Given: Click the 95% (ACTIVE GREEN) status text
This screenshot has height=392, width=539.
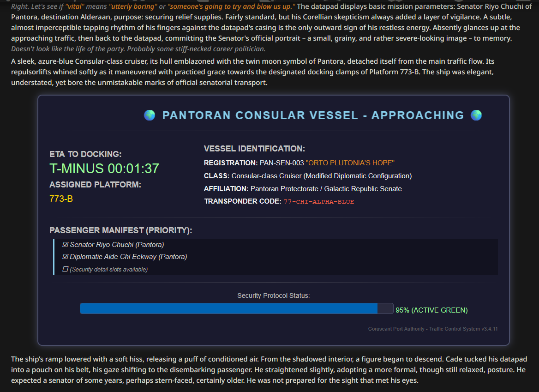Looking at the screenshot, I should 431,310.
